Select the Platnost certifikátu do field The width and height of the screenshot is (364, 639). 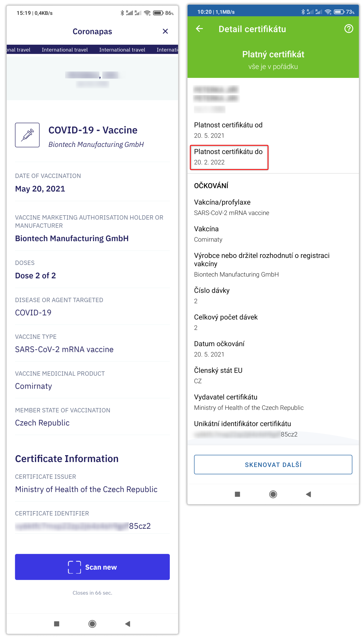tap(229, 157)
